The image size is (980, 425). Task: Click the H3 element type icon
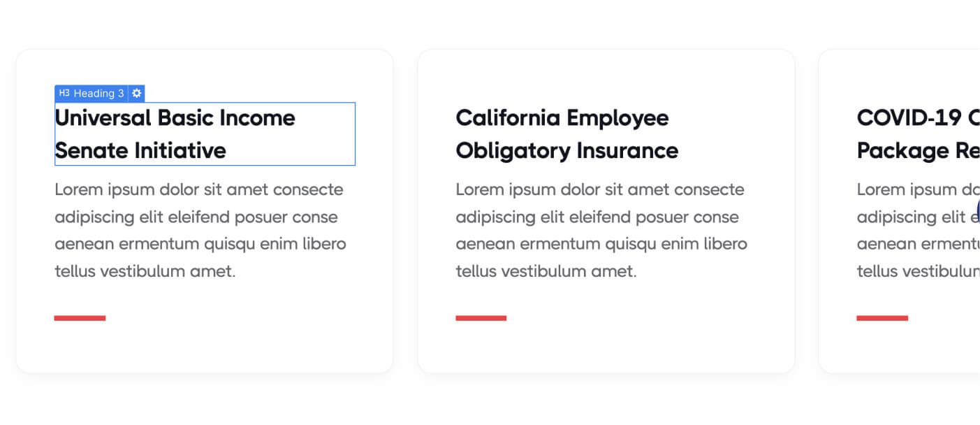[x=64, y=93]
